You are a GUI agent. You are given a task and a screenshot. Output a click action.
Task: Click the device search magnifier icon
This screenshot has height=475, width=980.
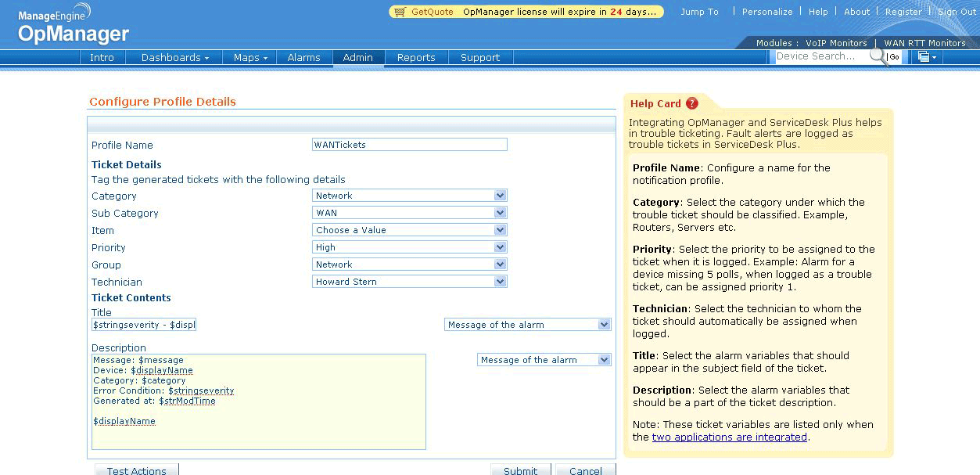click(x=878, y=56)
